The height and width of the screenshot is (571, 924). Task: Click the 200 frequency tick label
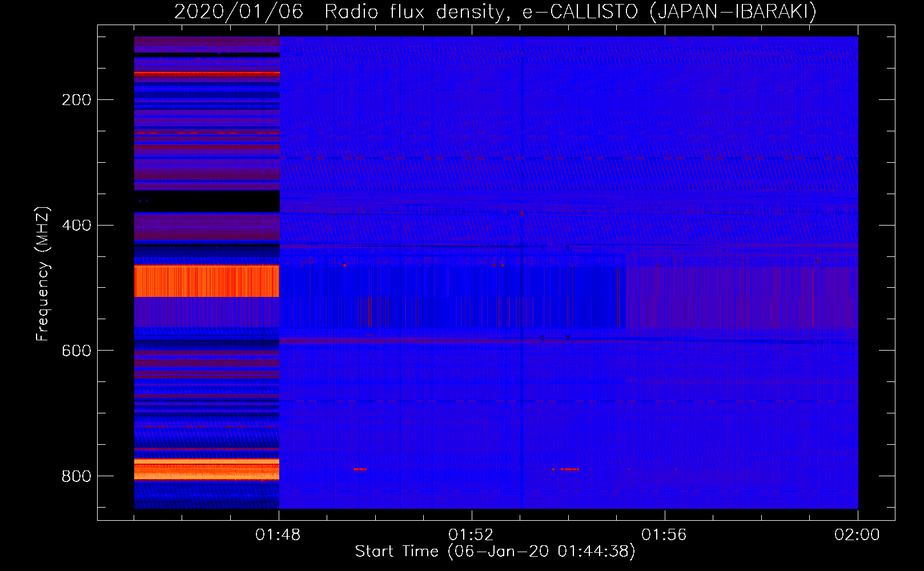[x=77, y=100]
